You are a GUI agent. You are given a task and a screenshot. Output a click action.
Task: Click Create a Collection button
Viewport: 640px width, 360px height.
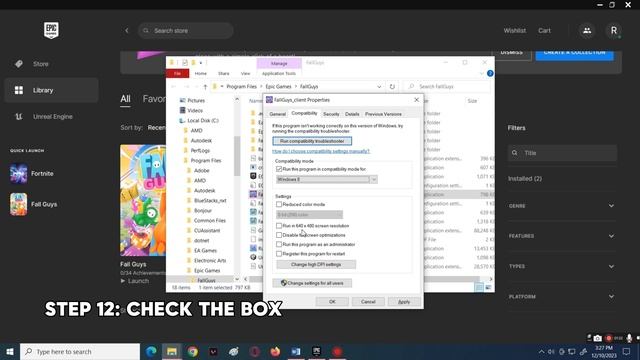click(x=574, y=55)
